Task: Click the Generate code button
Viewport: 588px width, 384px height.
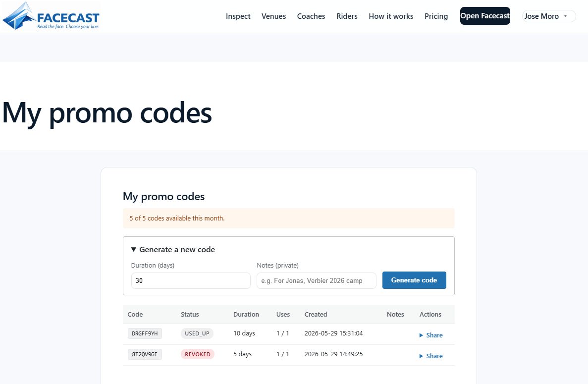Action: (x=414, y=280)
